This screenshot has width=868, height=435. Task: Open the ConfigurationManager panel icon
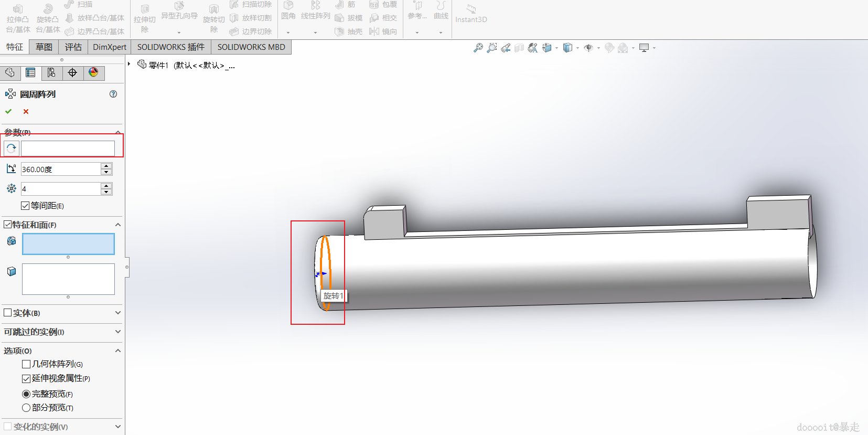pyautogui.click(x=51, y=72)
